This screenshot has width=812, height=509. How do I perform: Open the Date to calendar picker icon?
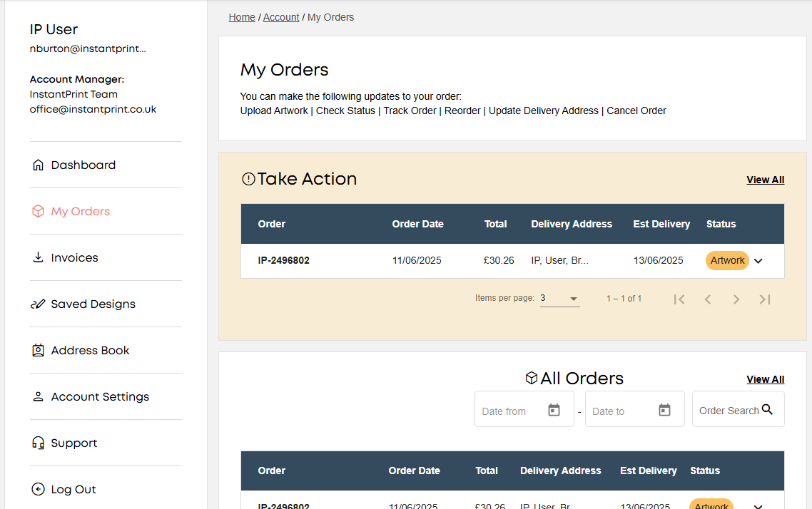664,410
